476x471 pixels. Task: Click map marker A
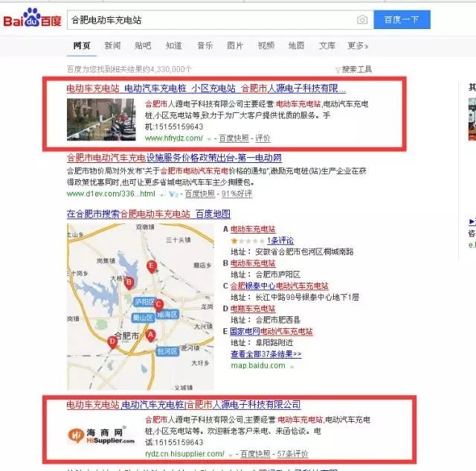click(x=150, y=336)
